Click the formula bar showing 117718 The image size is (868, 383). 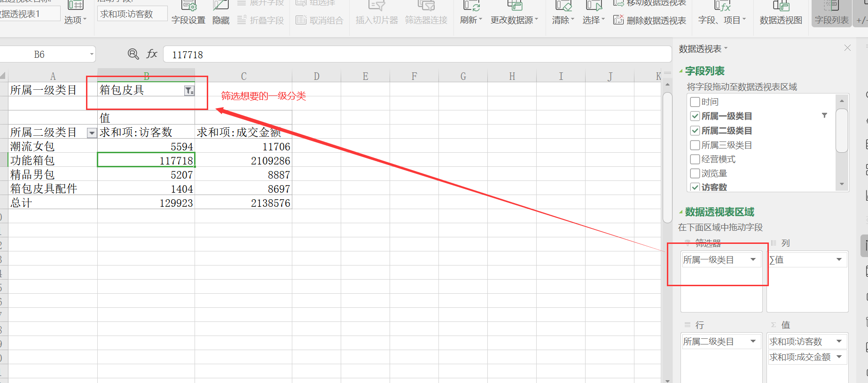coord(416,55)
